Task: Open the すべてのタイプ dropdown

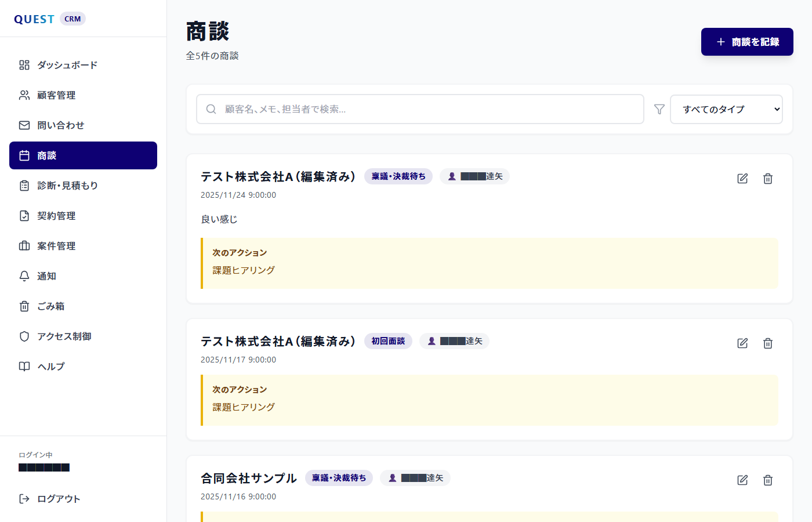Action: tap(726, 109)
